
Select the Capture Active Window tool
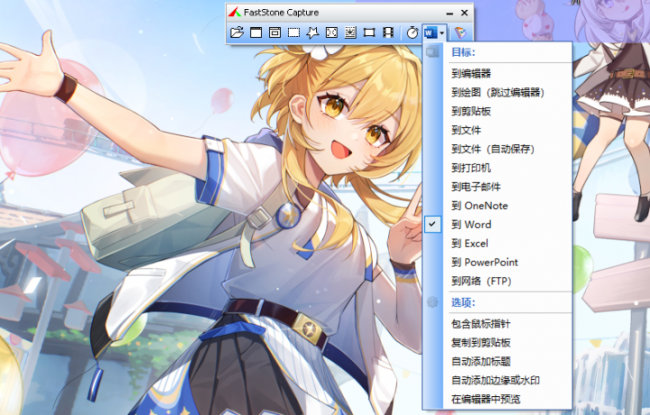[256, 32]
